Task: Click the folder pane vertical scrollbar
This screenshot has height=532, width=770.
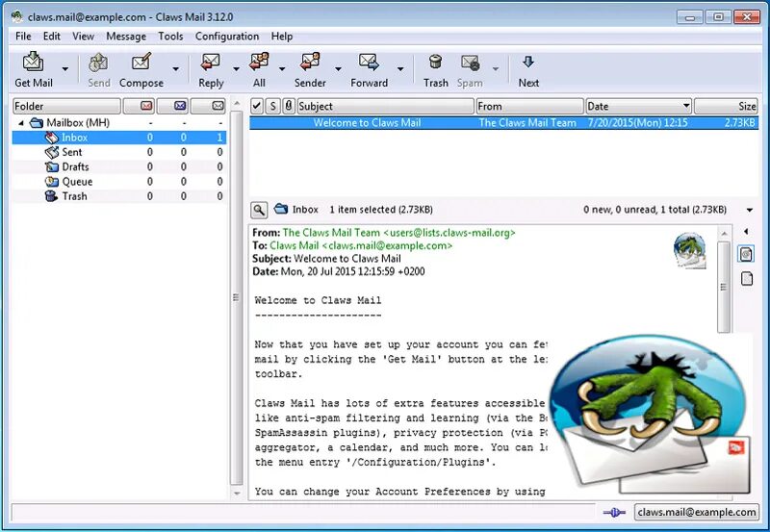Action: coord(237,298)
